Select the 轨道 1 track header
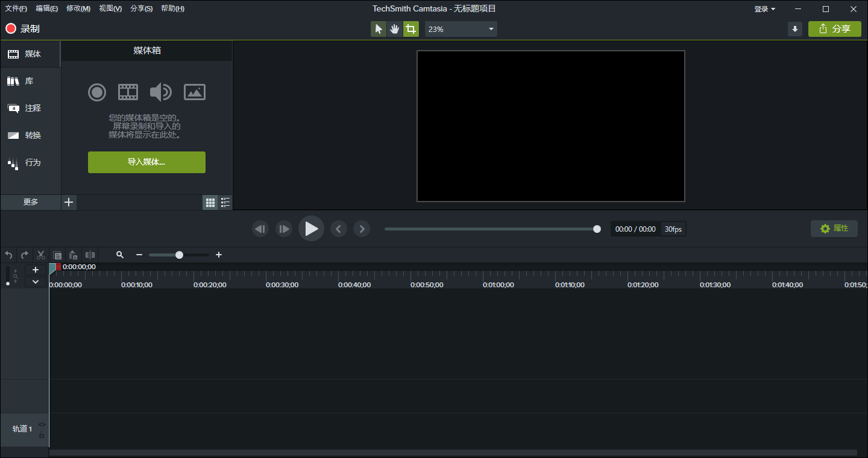Image resolution: width=868 pixels, height=458 pixels. [24, 429]
